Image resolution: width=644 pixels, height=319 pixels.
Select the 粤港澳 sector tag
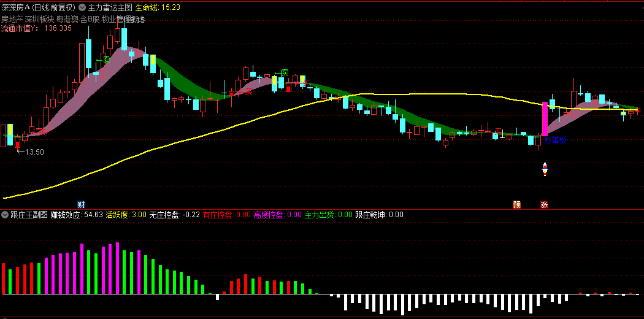(x=67, y=19)
